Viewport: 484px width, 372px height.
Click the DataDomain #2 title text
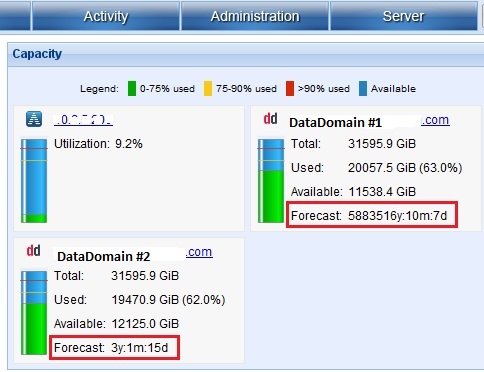pyautogui.click(x=104, y=257)
